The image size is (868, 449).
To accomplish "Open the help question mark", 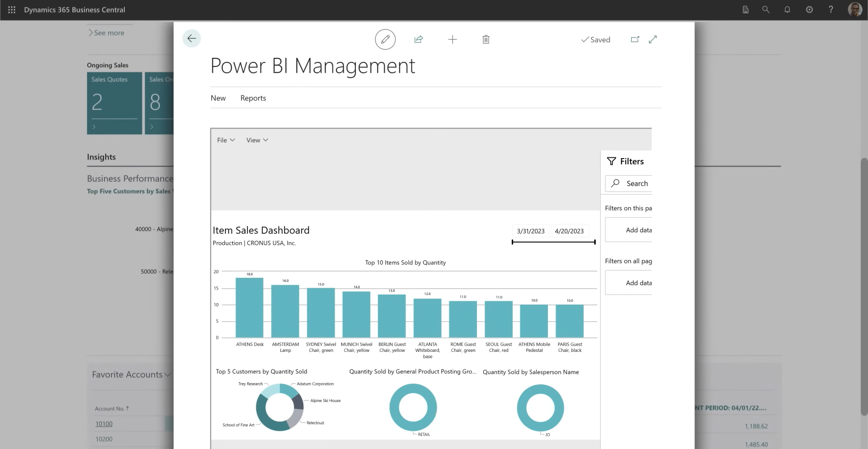I will coord(831,9).
